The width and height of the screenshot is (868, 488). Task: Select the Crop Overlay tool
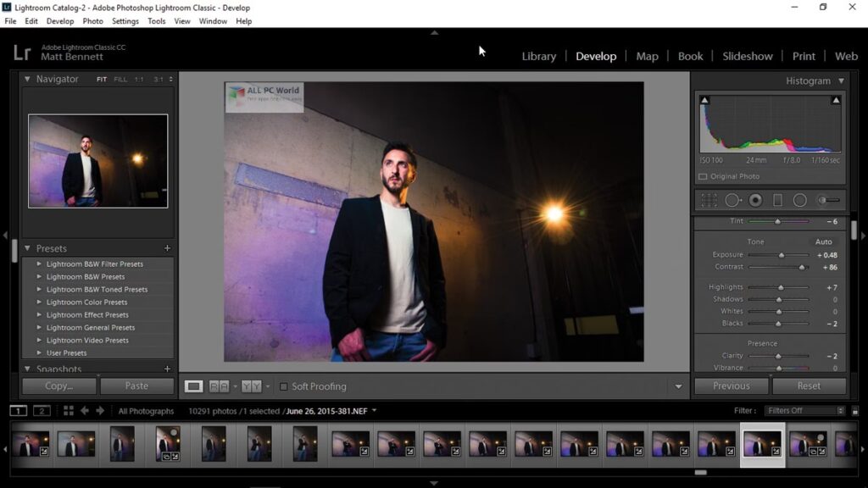click(709, 201)
